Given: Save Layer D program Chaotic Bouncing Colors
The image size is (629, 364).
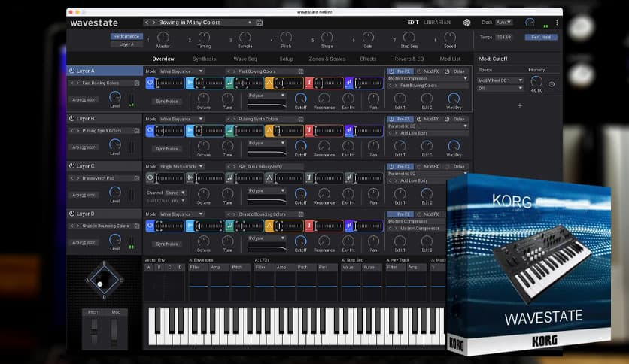Looking at the screenshot, I should point(137,226).
